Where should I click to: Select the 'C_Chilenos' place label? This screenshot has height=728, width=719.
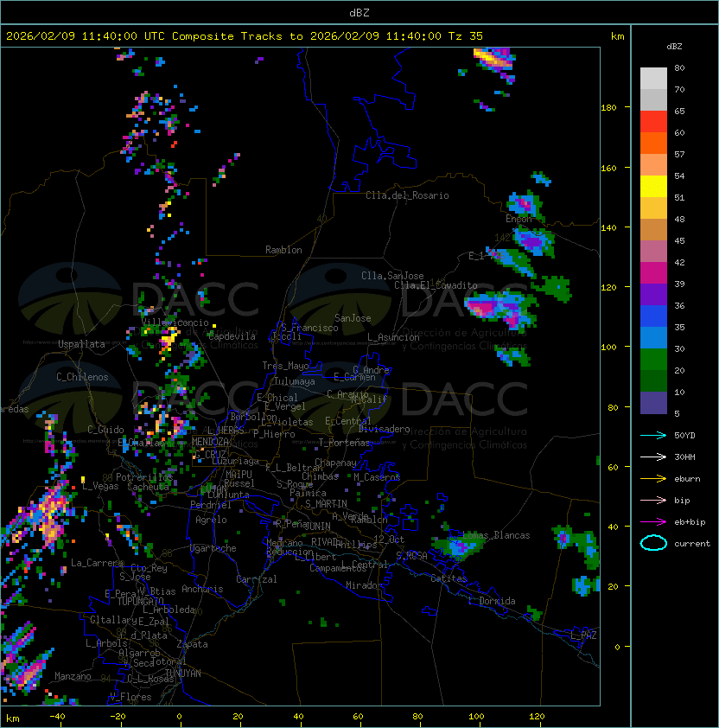82,377
